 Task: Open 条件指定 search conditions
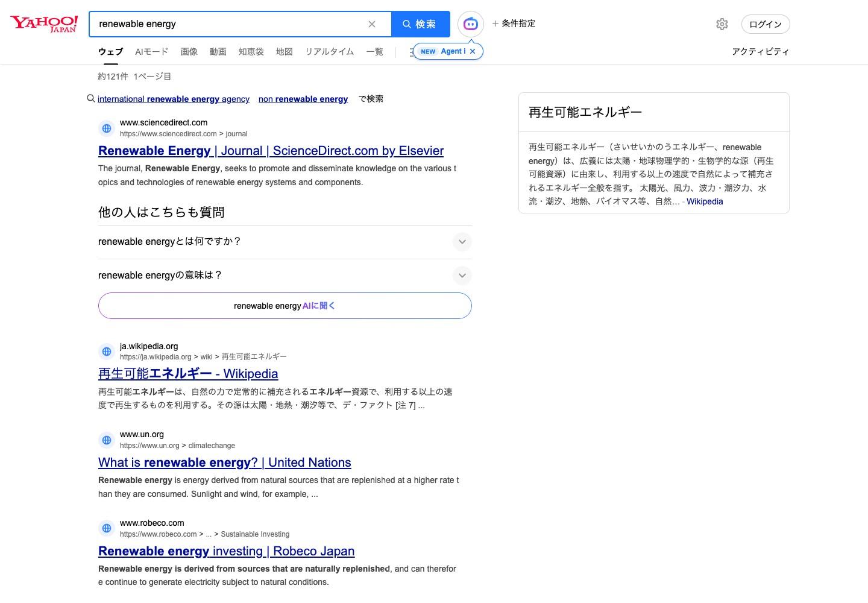pyautogui.click(x=514, y=24)
